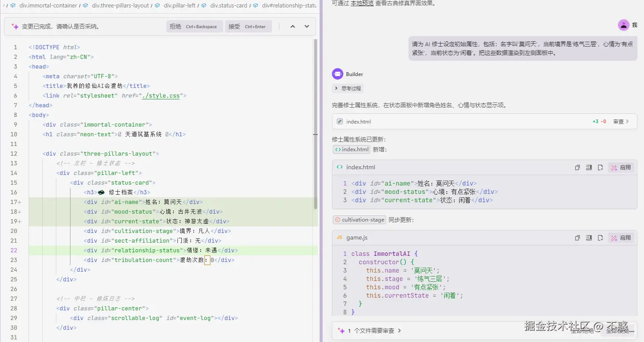Image resolution: width=644 pixels, height=342 pixels.
Task: Place cursor on the mood-status div line
Action: click(x=153, y=211)
